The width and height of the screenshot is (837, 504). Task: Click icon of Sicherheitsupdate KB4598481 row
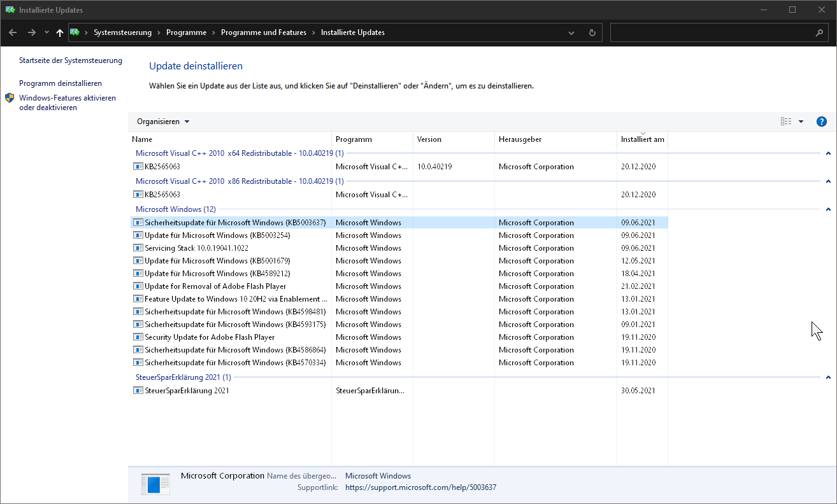pos(138,312)
